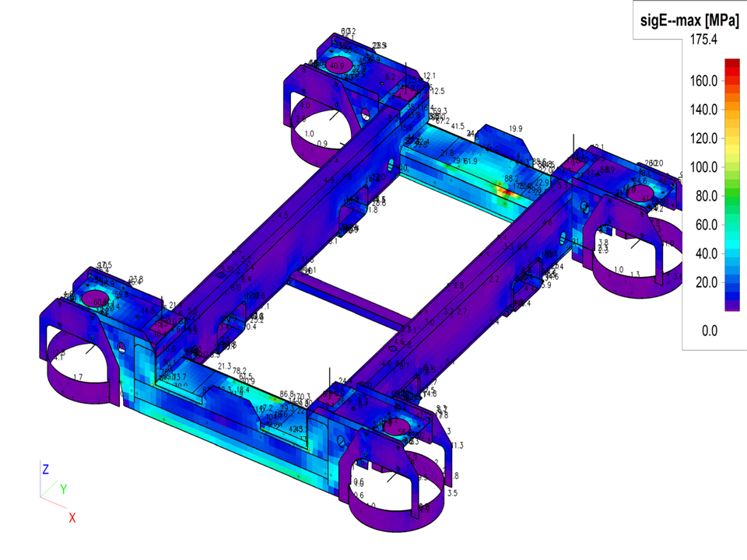Click the 88.2 stress label on the rear cross beam

tap(511, 178)
